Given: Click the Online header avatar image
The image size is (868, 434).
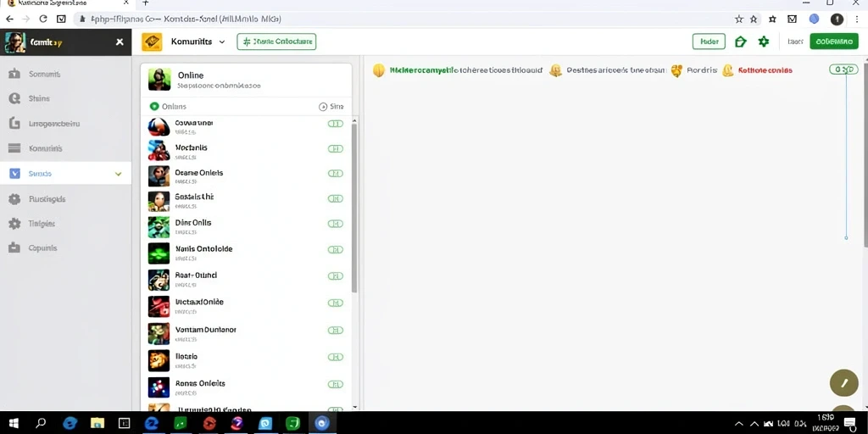Looking at the screenshot, I should (x=159, y=80).
